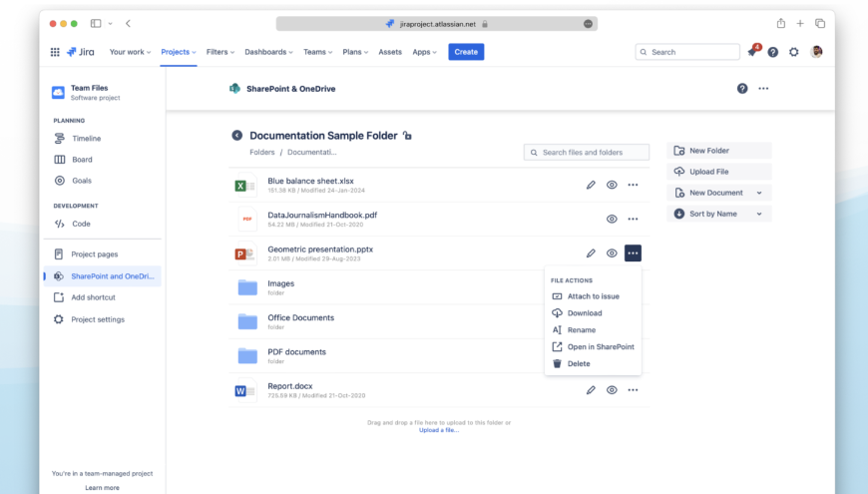Open Assets in top navigation
The height and width of the screenshot is (494, 868).
pyautogui.click(x=390, y=52)
